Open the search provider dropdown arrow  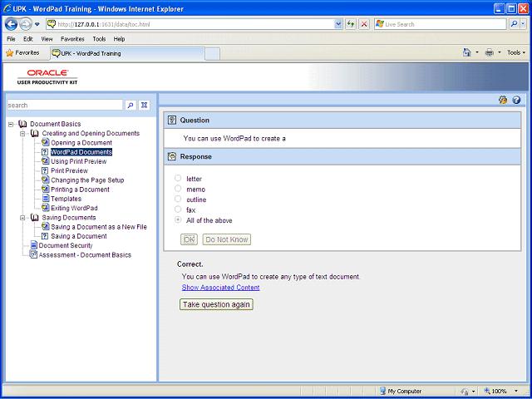pos(524,24)
